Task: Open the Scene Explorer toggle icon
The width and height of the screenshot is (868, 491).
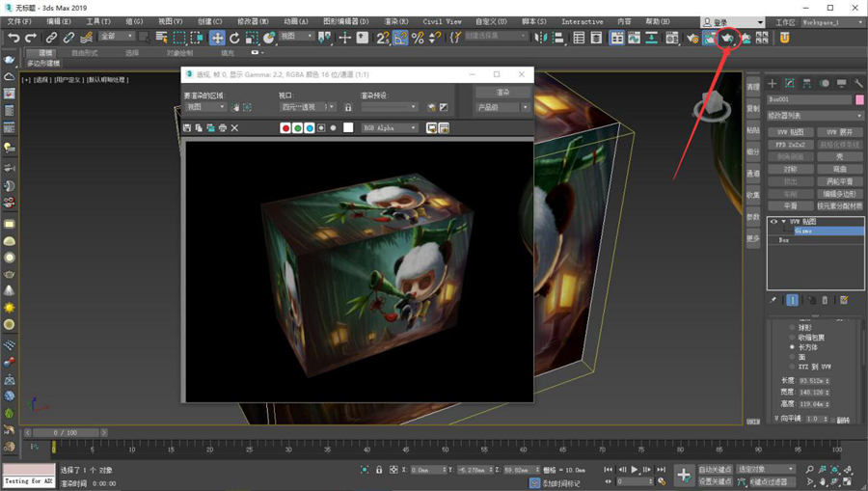Action: click(579, 38)
